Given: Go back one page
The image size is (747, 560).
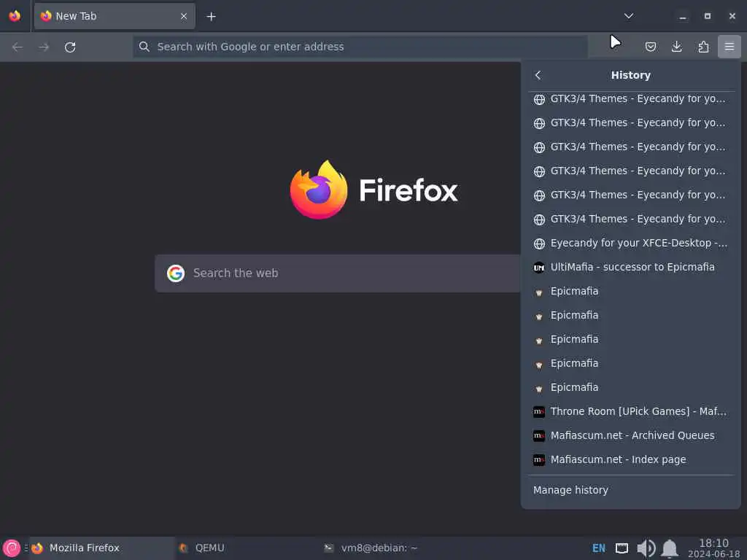Looking at the screenshot, I should [18, 47].
